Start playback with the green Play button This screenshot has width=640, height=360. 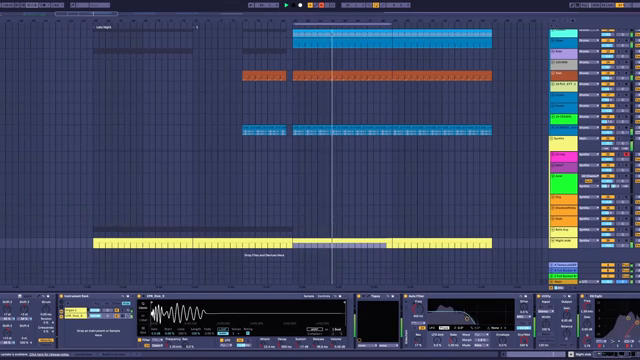coord(286,5)
